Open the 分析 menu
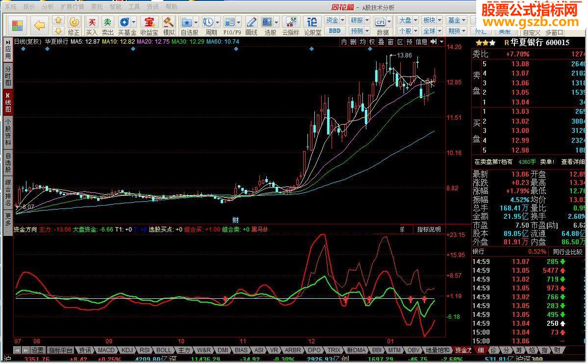The width and height of the screenshot is (588, 364). tap(48, 7)
